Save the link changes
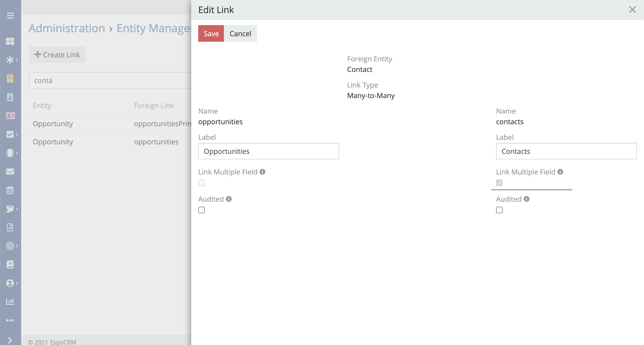Screen dimensions: 644x345 211,33
